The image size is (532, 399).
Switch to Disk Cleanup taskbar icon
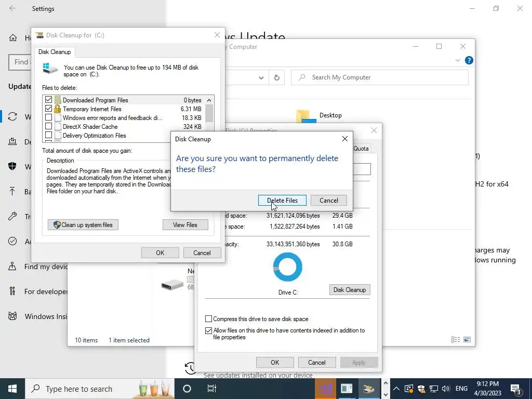[x=368, y=389]
